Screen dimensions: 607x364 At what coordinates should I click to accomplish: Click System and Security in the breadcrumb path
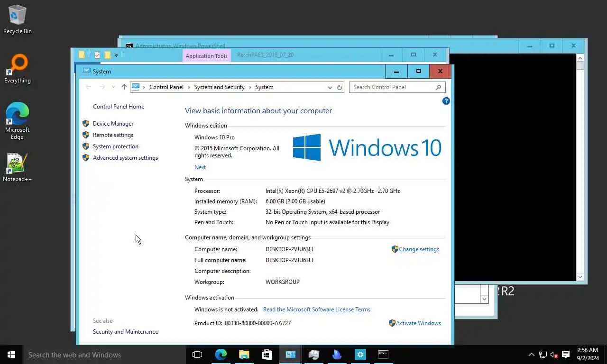pos(220,87)
